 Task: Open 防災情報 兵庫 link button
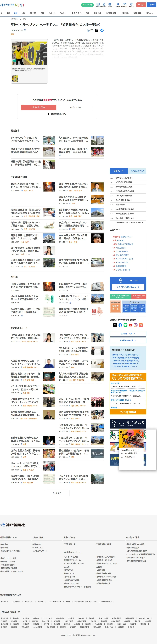click(x=128, y=333)
